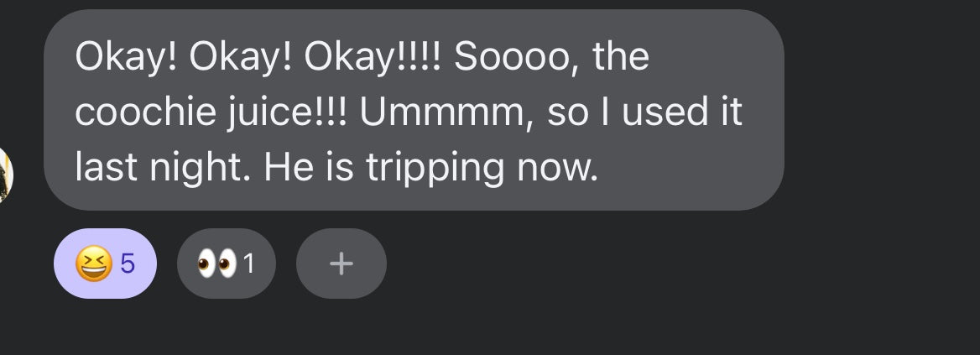View the partial profile picture at left

(x=5, y=175)
